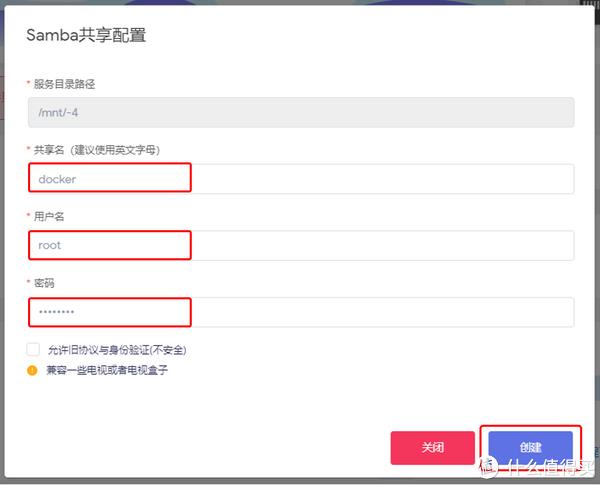The height and width of the screenshot is (485, 600).
Task: Click the 用户名 label
Action: click(x=49, y=217)
